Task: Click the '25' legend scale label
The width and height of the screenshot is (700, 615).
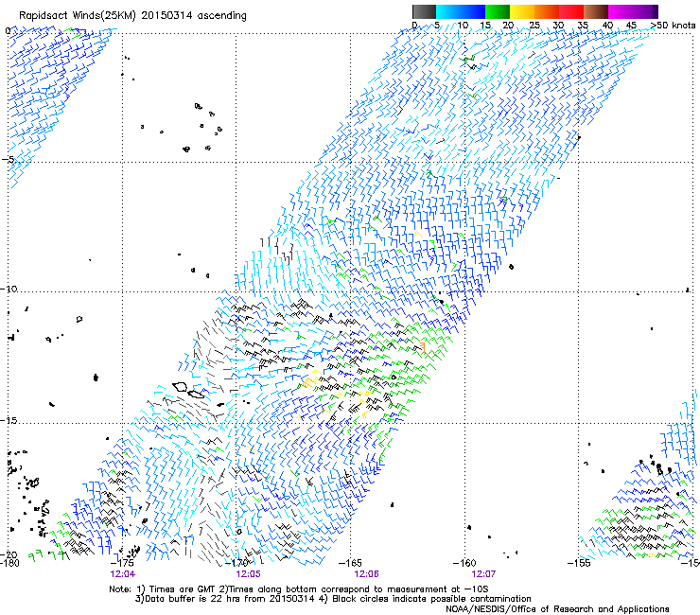Action: tap(534, 26)
